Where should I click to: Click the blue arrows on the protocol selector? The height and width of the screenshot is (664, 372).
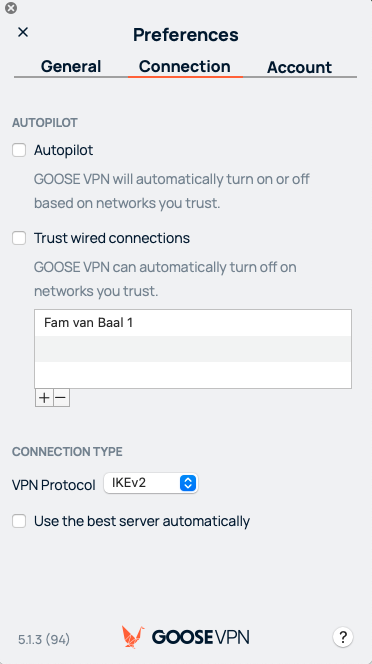pyautogui.click(x=188, y=483)
